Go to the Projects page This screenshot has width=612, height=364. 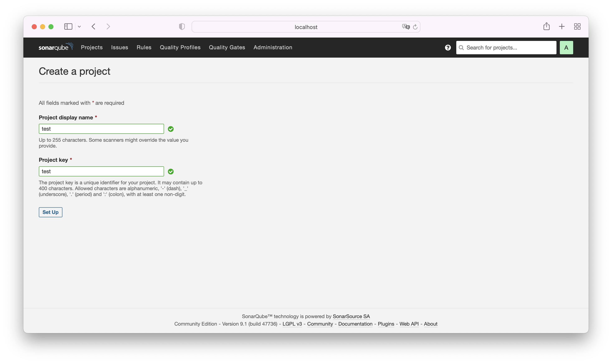(92, 47)
